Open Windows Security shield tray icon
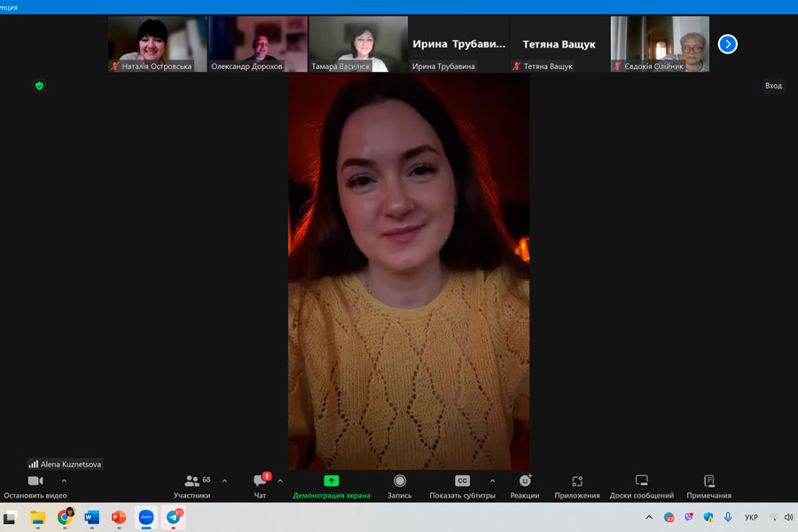The width and height of the screenshot is (798, 532). [708, 517]
